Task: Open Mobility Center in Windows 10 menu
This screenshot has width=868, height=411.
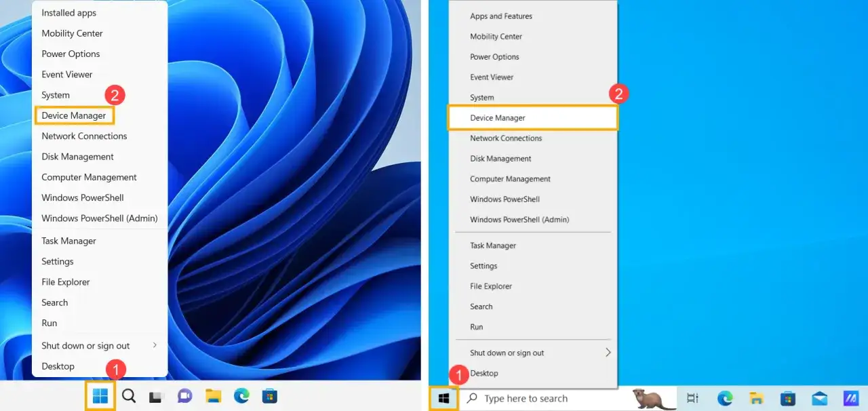Action: coord(533,37)
